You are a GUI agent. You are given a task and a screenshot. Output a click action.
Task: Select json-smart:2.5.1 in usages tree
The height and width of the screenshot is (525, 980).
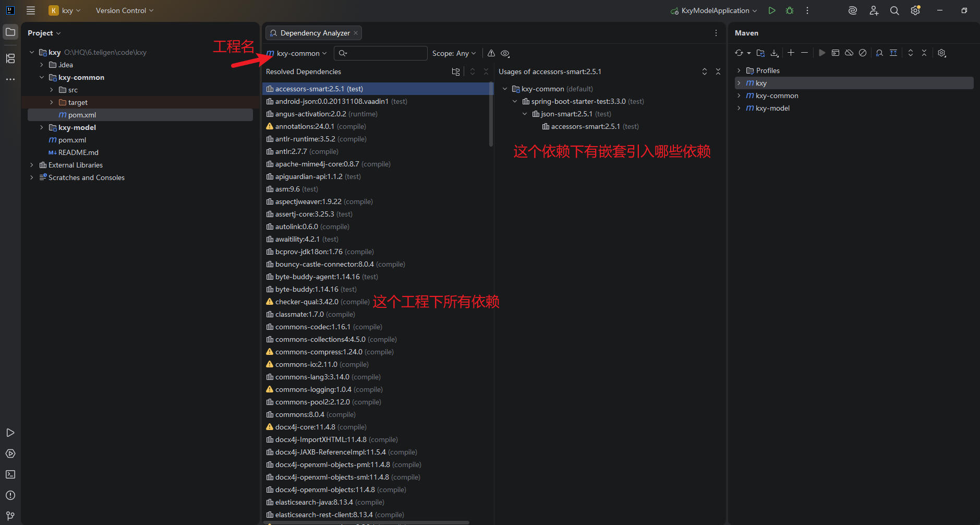pos(572,114)
